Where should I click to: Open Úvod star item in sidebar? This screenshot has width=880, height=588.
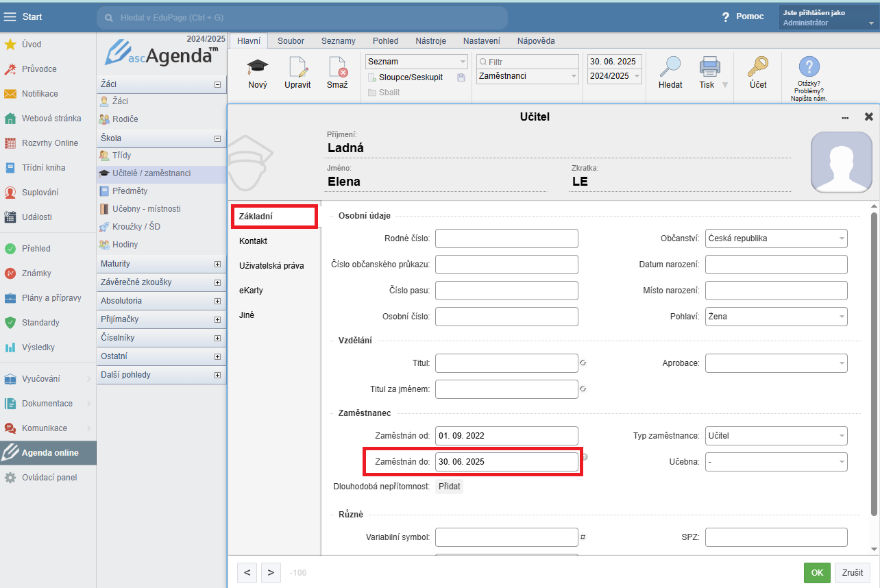(48, 45)
